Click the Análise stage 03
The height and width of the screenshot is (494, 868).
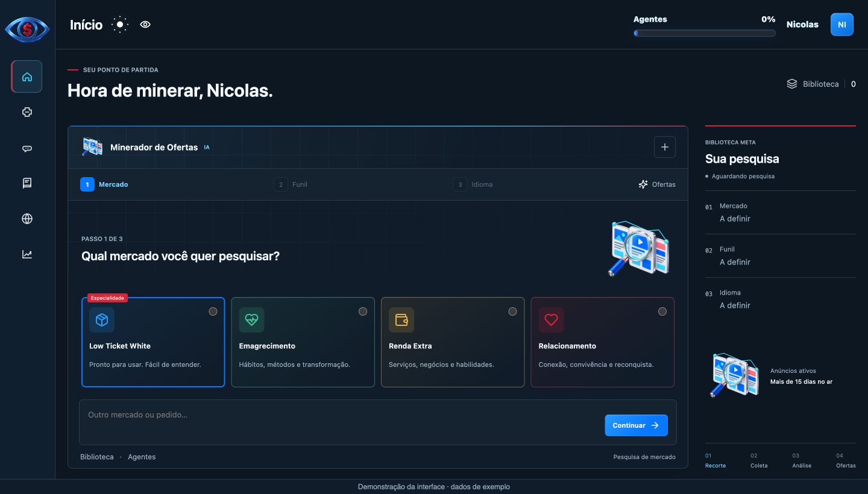click(802, 461)
